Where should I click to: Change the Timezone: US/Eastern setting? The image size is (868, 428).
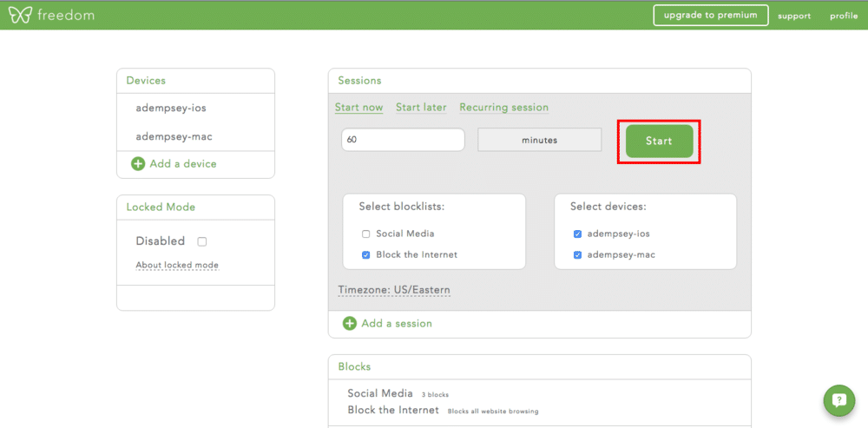pos(394,290)
